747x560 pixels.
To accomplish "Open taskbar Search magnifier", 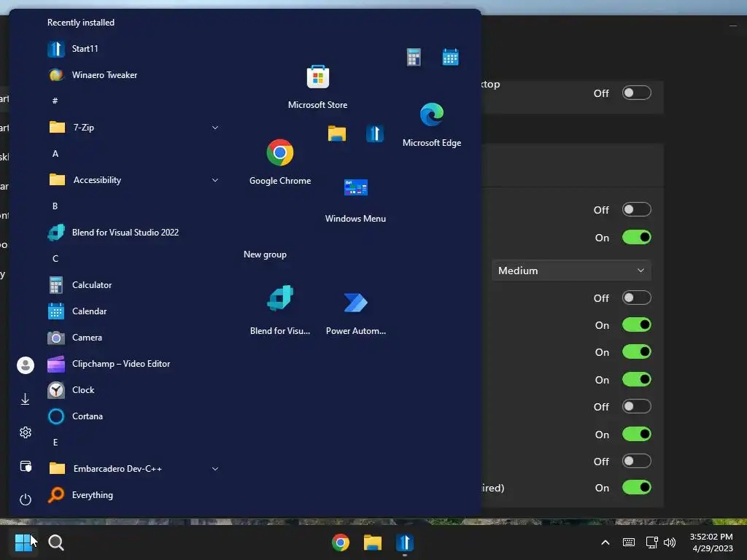I will (56, 542).
